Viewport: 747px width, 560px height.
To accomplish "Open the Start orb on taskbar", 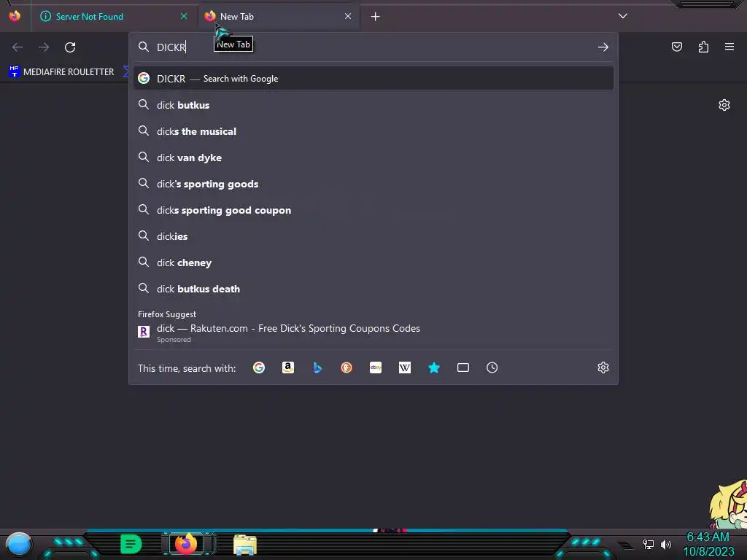I will pyautogui.click(x=19, y=544).
